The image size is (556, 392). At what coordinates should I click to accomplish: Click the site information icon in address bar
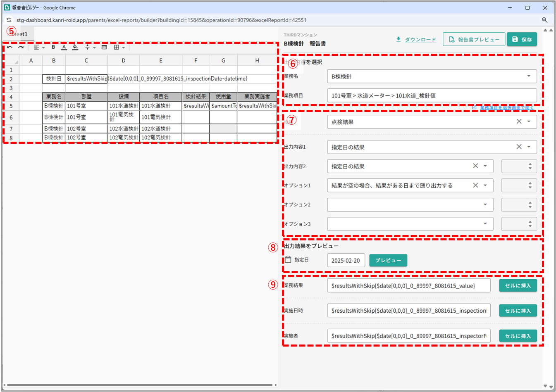pyautogui.click(x=9, y=20)
